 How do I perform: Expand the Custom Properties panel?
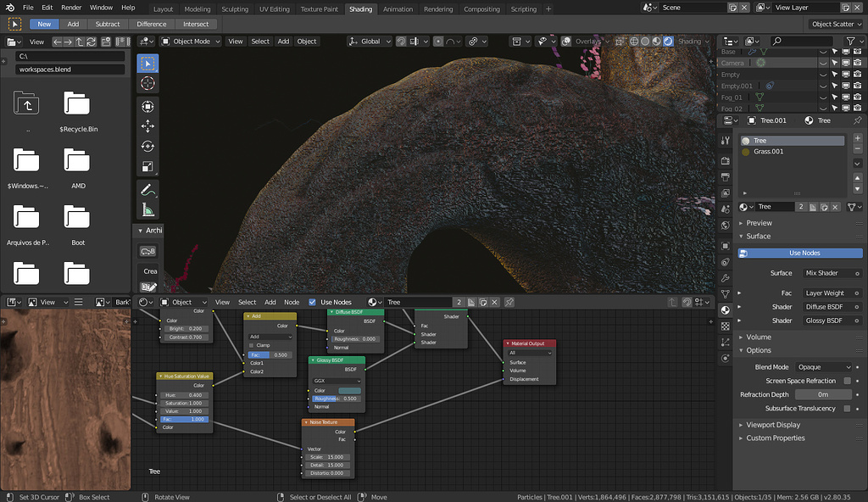coord(775,438)
